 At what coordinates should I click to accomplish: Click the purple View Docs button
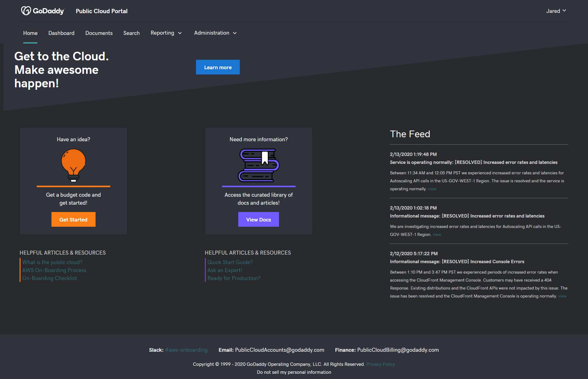tap(258, 220)
